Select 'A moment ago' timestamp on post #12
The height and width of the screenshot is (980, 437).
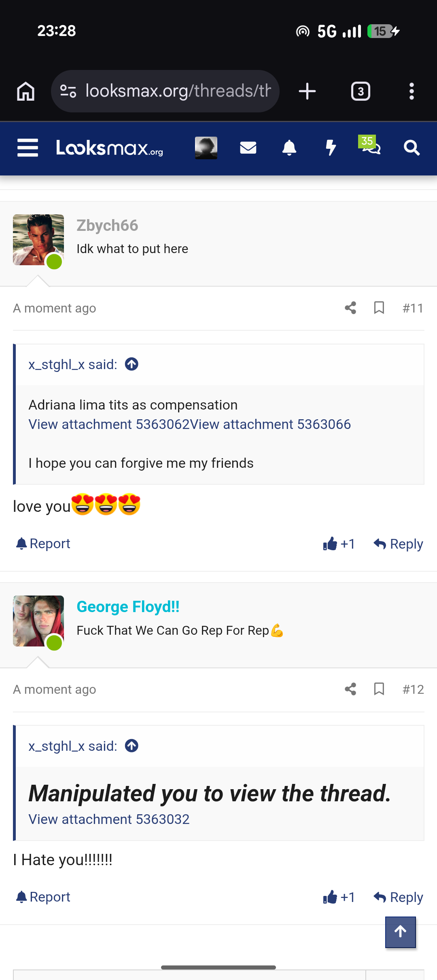click(55, 689)
